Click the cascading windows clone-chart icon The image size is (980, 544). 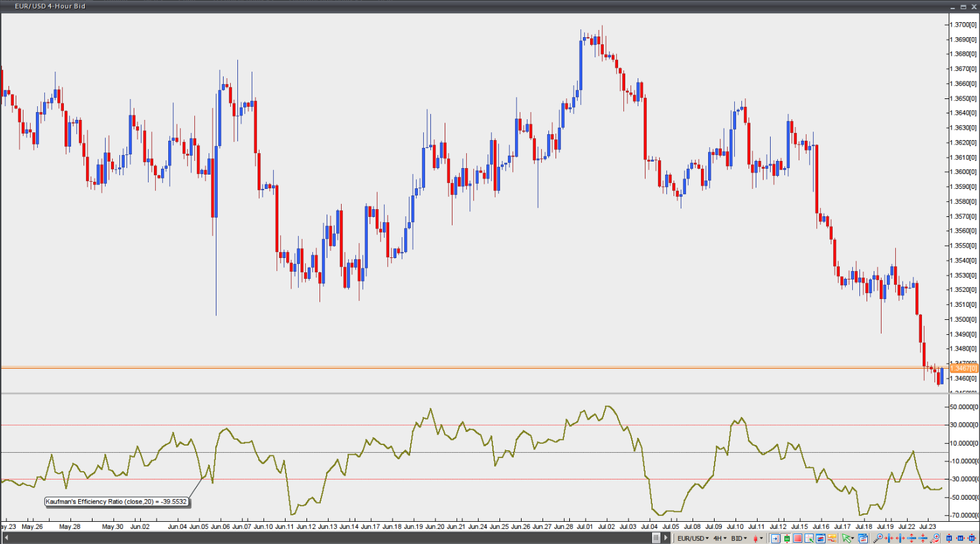coord(862,538)
